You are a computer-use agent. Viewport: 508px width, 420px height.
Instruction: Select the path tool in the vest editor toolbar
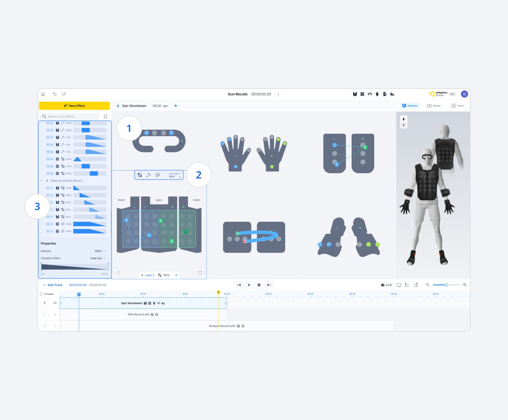click(149, 175)
